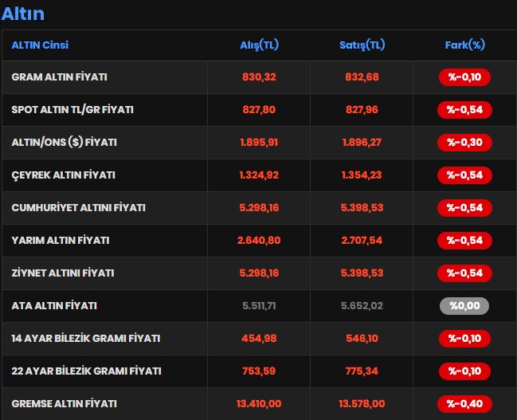Click the ALTIN Cinsi column header
The image size is (517, 420).
point(40,45)
